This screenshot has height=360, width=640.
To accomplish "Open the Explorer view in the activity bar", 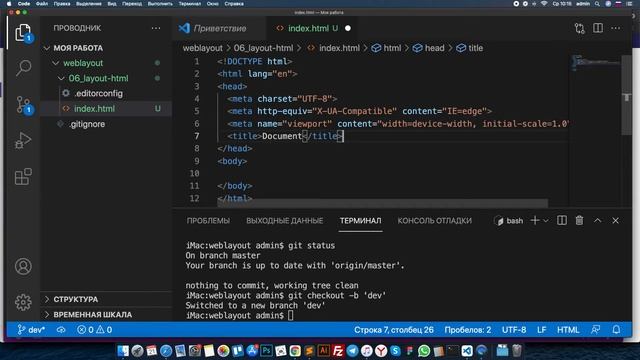I will [x=23, y=32].
